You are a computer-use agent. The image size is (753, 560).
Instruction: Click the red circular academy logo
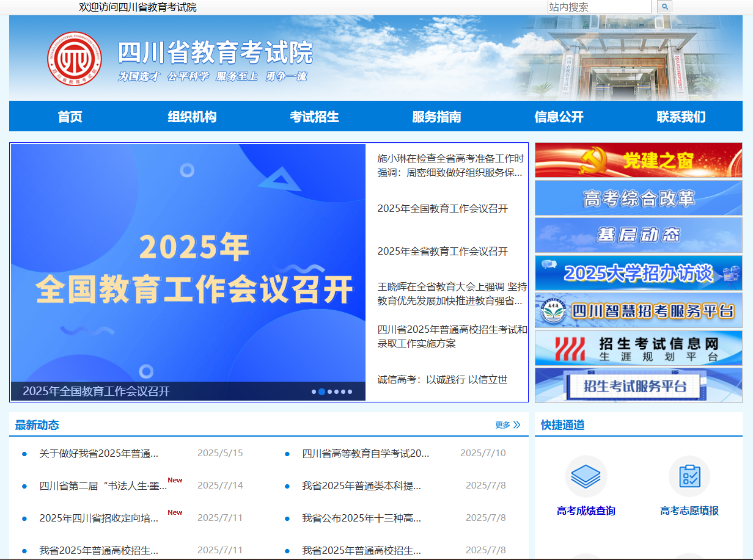74,59
